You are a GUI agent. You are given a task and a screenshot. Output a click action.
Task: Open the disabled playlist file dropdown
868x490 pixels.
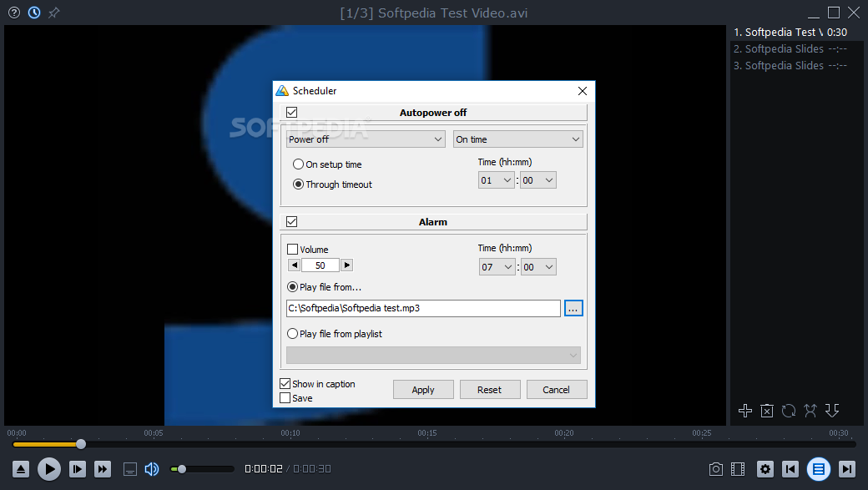coord(433,355)
